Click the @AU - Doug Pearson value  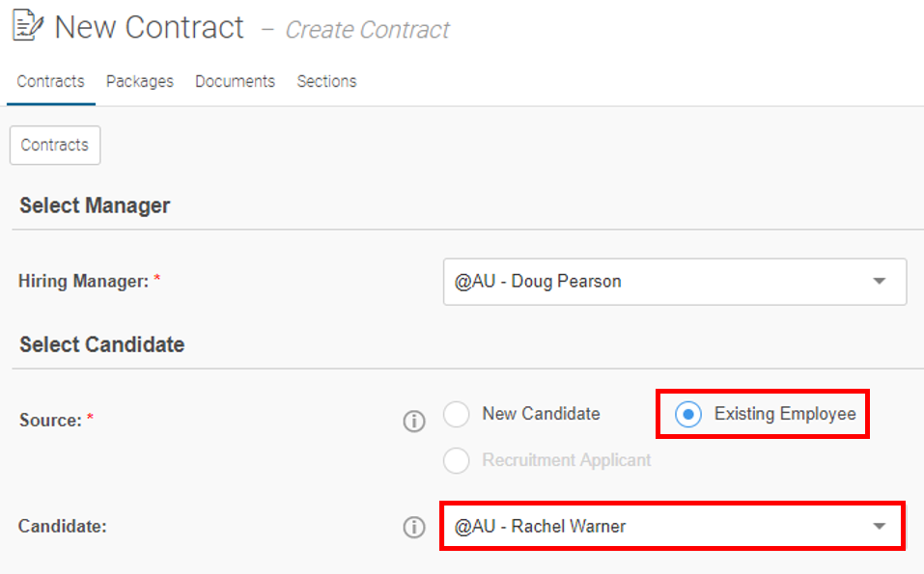click(538, 282)
